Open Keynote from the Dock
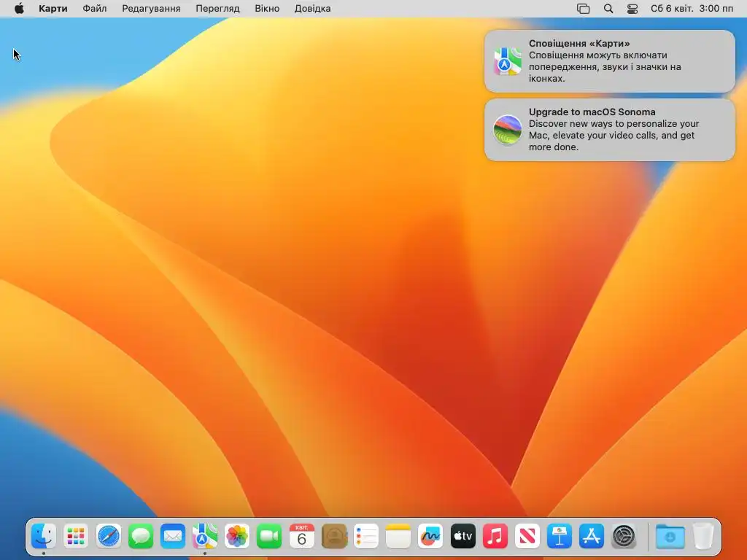 560,536
